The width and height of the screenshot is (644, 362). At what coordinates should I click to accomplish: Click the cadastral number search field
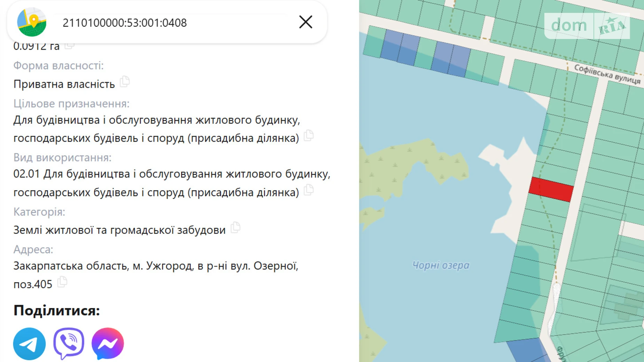(x=157, y=22)
